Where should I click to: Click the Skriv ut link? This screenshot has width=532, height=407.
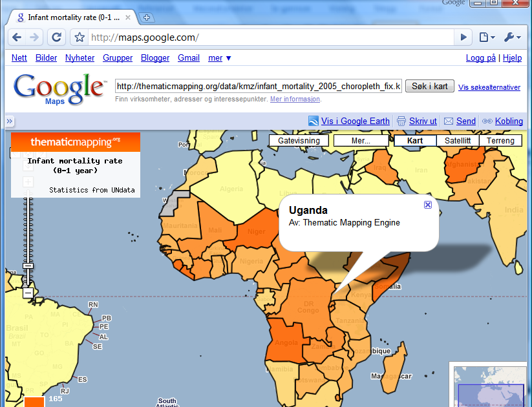tap(423, 121)
